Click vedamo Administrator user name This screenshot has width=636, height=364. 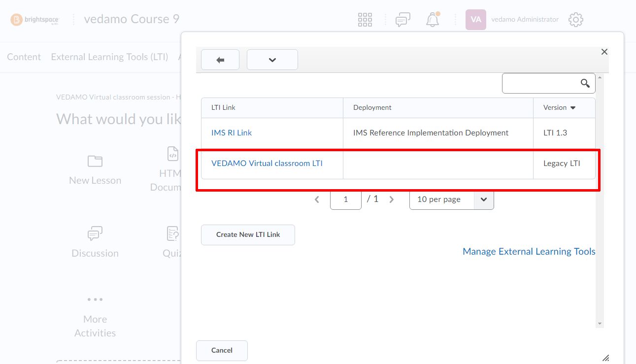[525, 20]
